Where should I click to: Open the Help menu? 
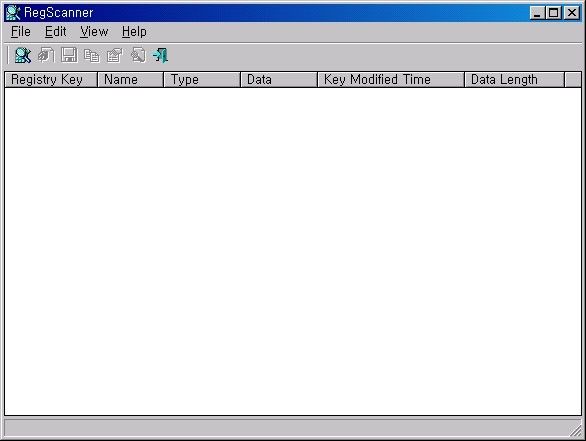[134, 32]
